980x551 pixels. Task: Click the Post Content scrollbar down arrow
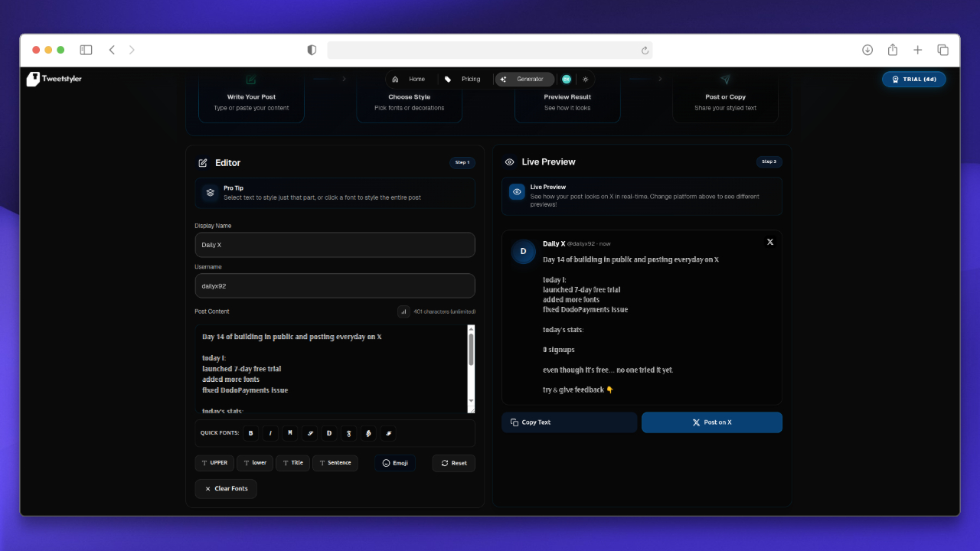(x=471, y=401)
